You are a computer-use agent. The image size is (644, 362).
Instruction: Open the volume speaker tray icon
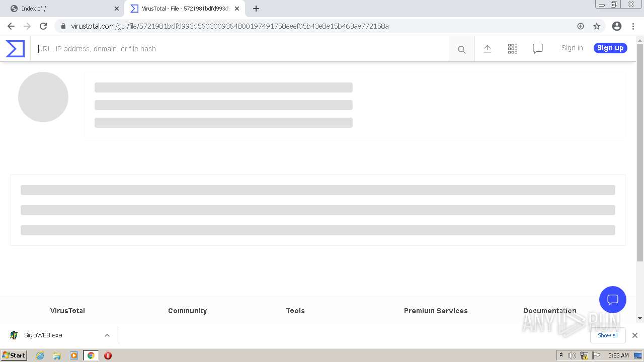tap(572, 355)
